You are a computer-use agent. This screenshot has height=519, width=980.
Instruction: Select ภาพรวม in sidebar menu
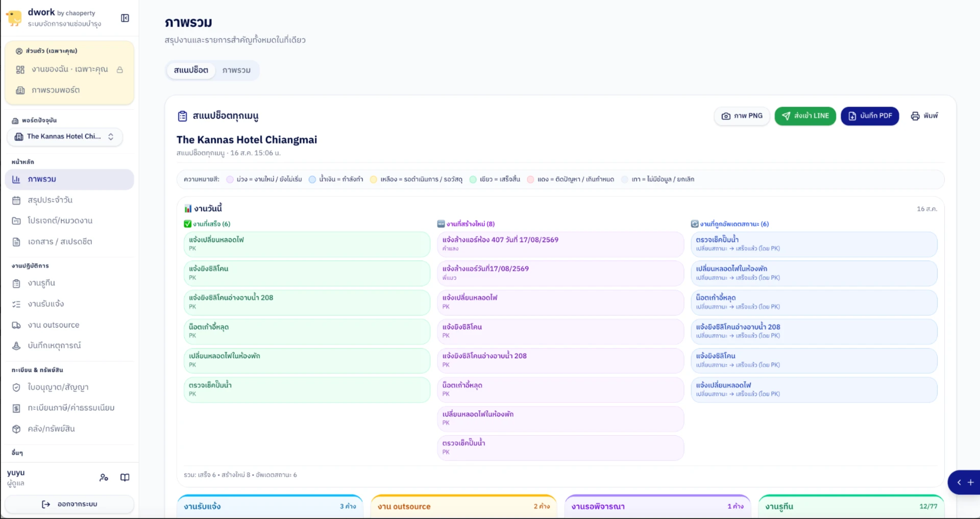click(x=69, y=180)
